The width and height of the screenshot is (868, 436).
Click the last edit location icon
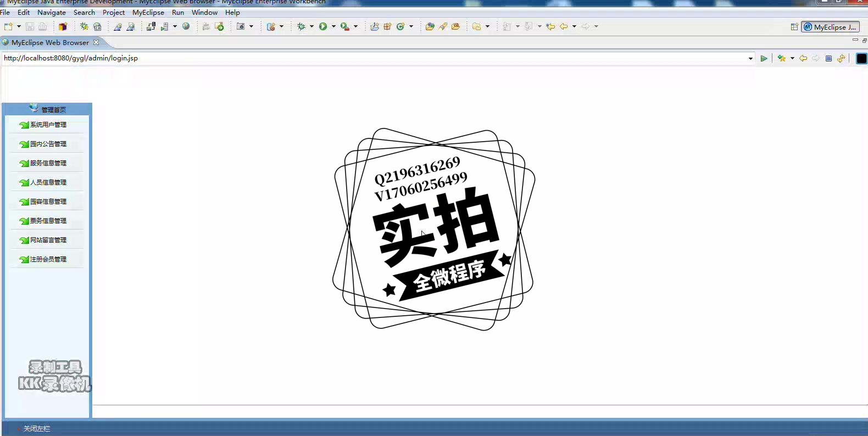point(550,26)
